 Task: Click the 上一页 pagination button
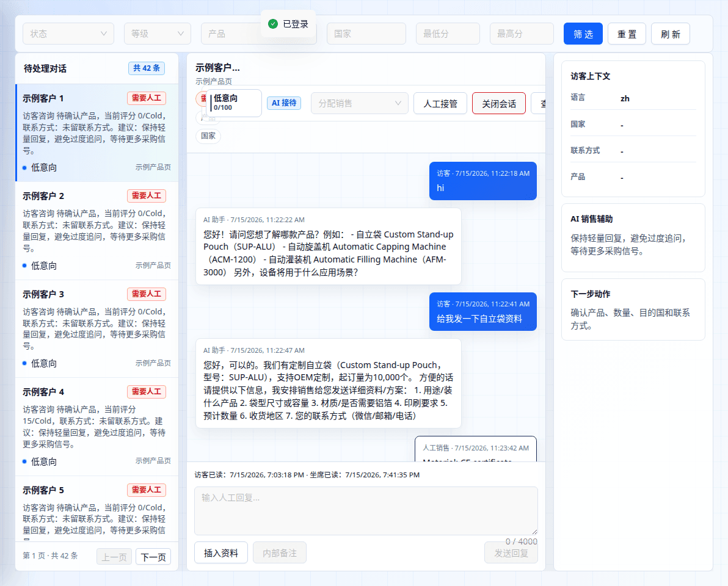coord(114,556)
